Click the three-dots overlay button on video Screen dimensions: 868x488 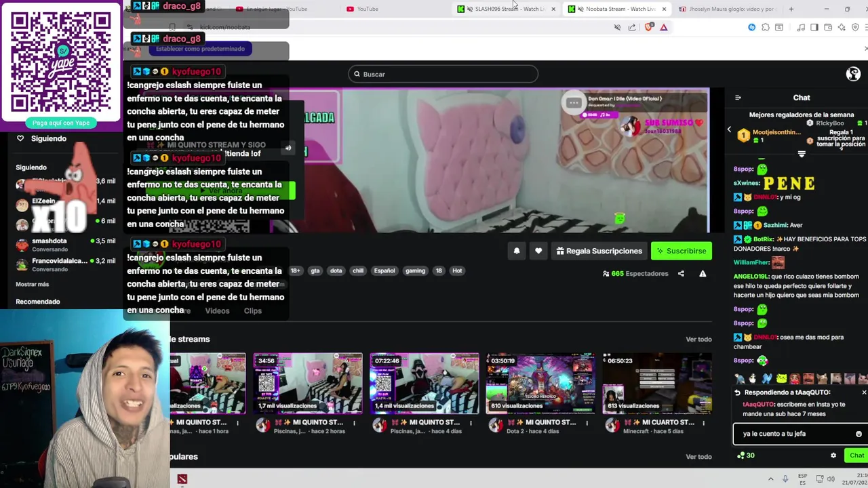(x=574, y=102)
